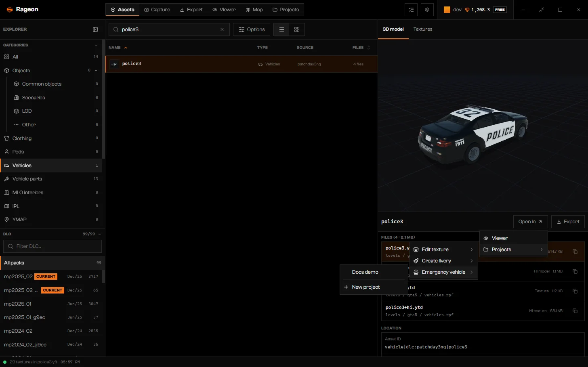Collapse the Explorer sidebar panel icon
Viewport: 588px width, 367px height.
pyautogui.click(x=95, y=29)
